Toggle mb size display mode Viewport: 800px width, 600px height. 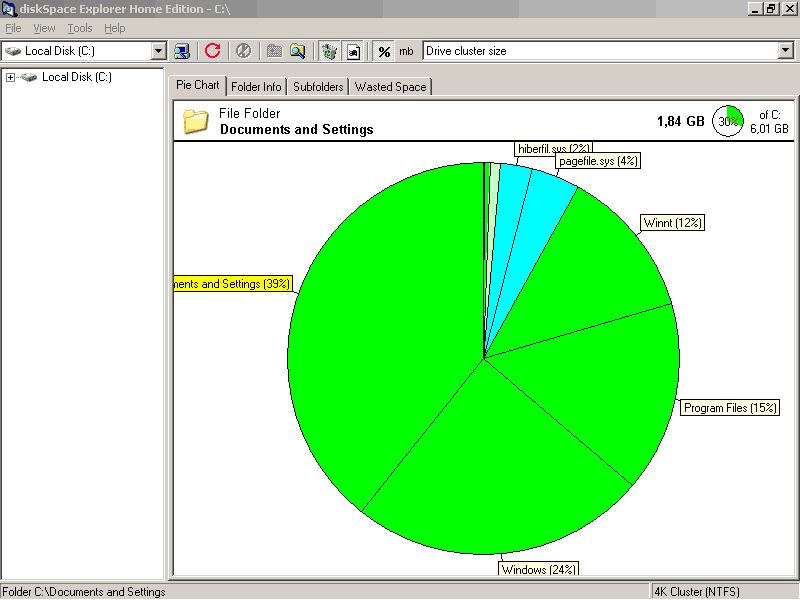click(406, 51)
